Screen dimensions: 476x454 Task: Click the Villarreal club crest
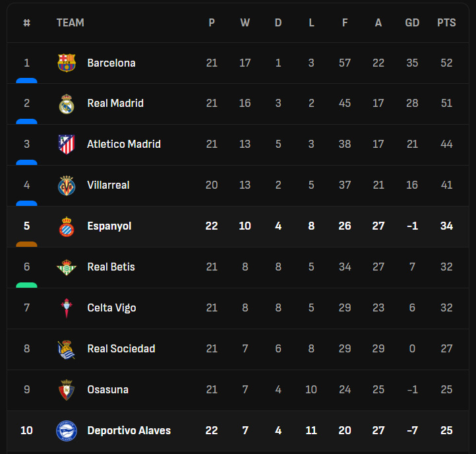[67, 185]
